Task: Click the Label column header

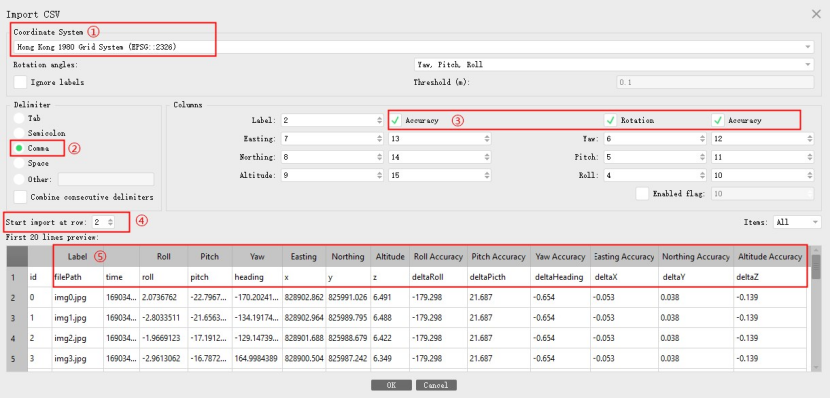Action: pyautogui.click(x=77, y=257)
